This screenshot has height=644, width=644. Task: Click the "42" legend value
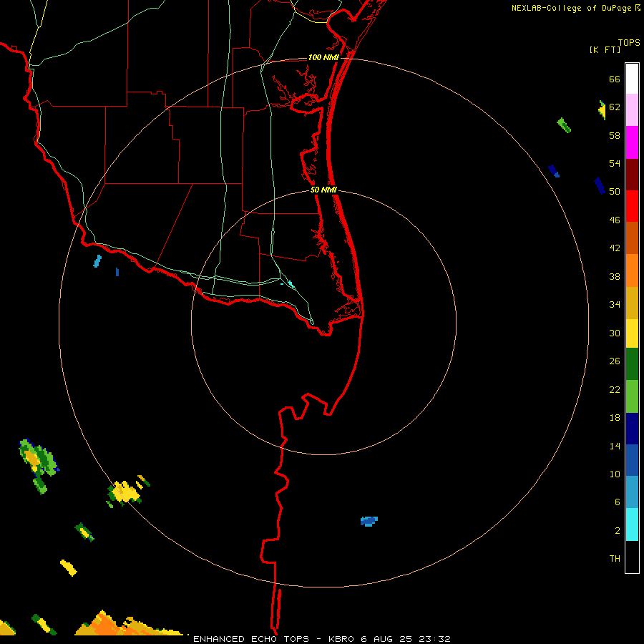point(615,248)
